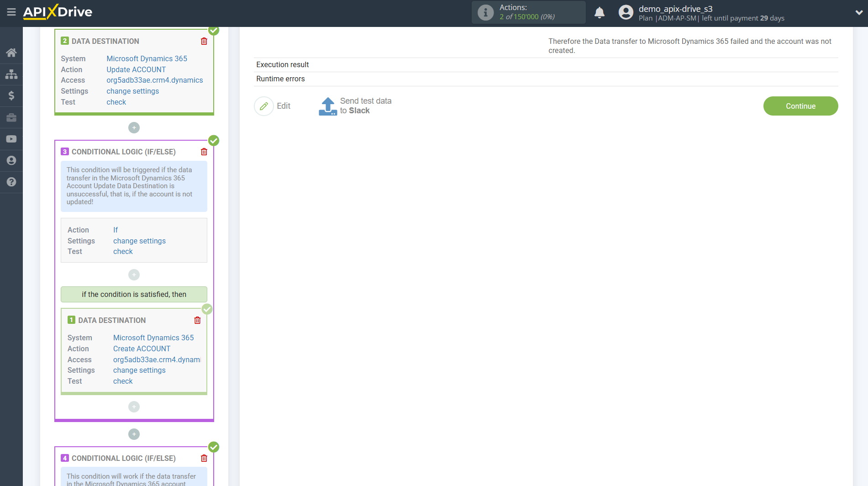Image resolution: width=868 pixels, height=486 pixels.
Task: Delete Conditional Logic step 4
Action: [204, 458]
